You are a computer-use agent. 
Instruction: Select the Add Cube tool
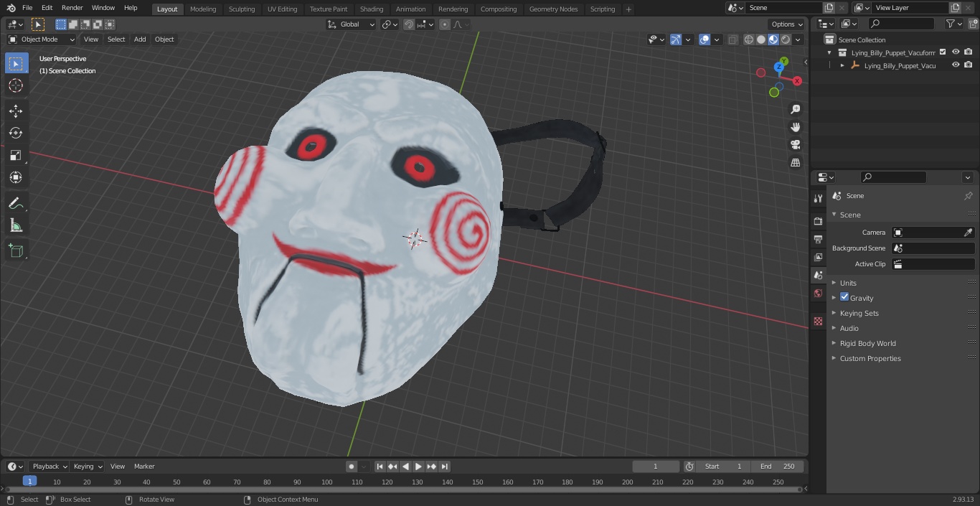16,250
